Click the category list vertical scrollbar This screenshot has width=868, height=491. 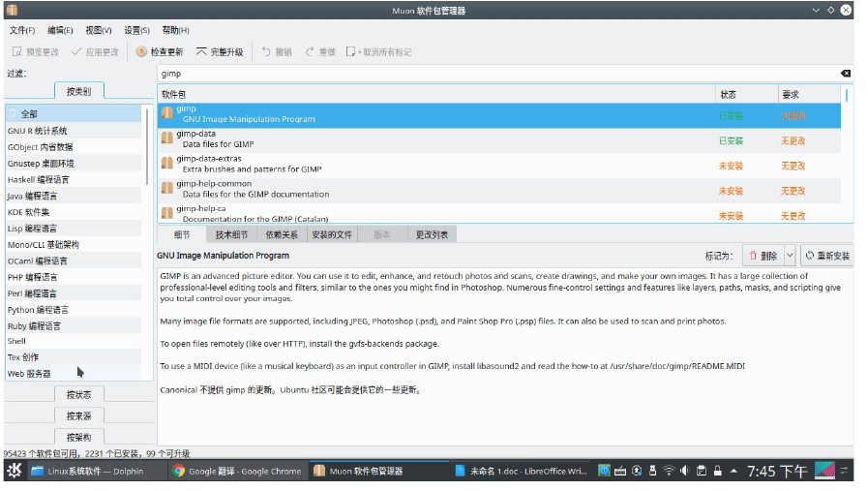pyautogui.click(x=147, y=147)
